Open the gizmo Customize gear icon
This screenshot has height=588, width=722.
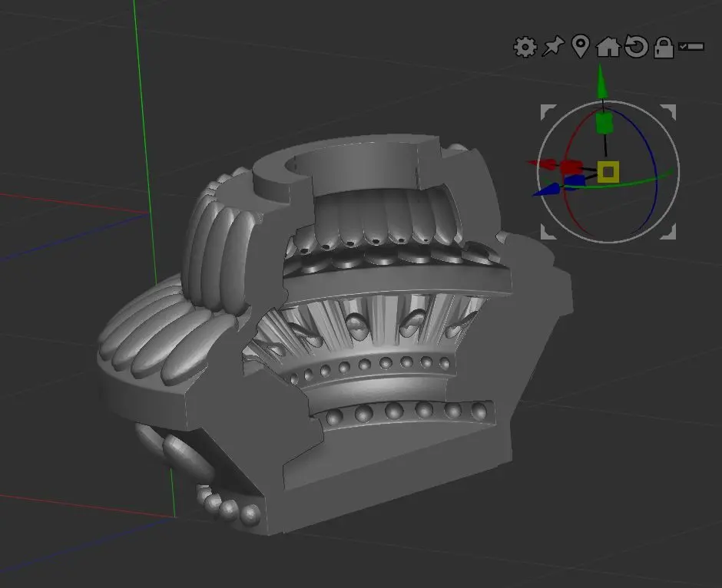point(525,48)
